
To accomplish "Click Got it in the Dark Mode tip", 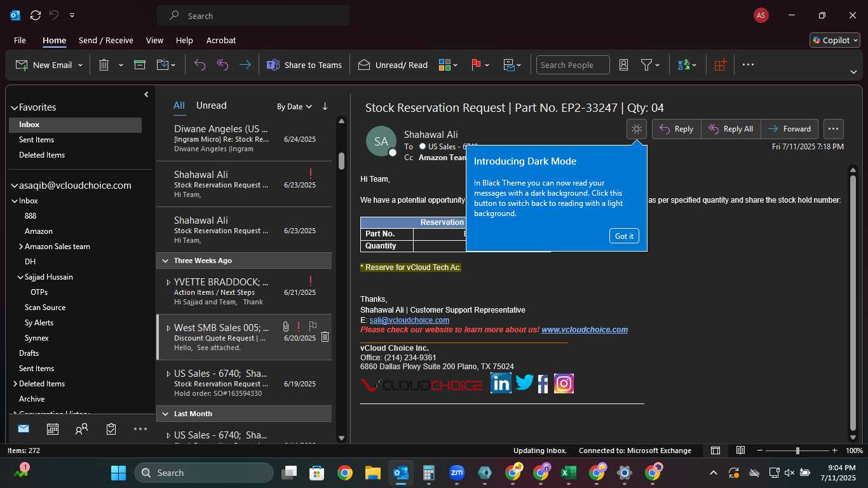I will [624, 236].
